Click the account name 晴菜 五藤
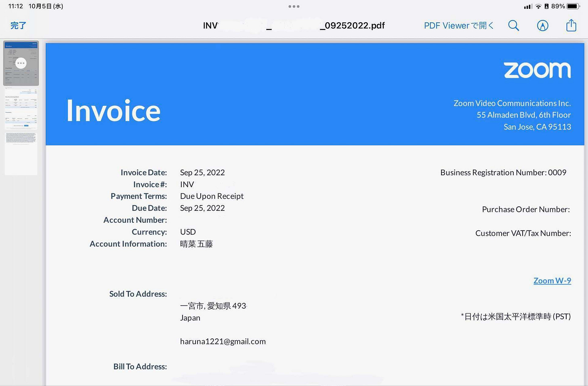Image resolution: width=588 pixels, height=386 pixels. 196,244
